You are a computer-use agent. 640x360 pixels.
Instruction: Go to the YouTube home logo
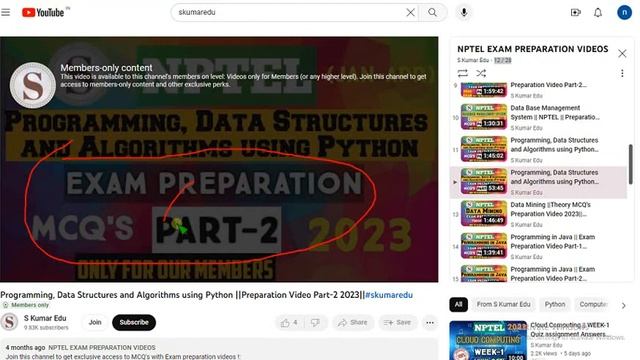pyautogui.click(x=43, y=13)
